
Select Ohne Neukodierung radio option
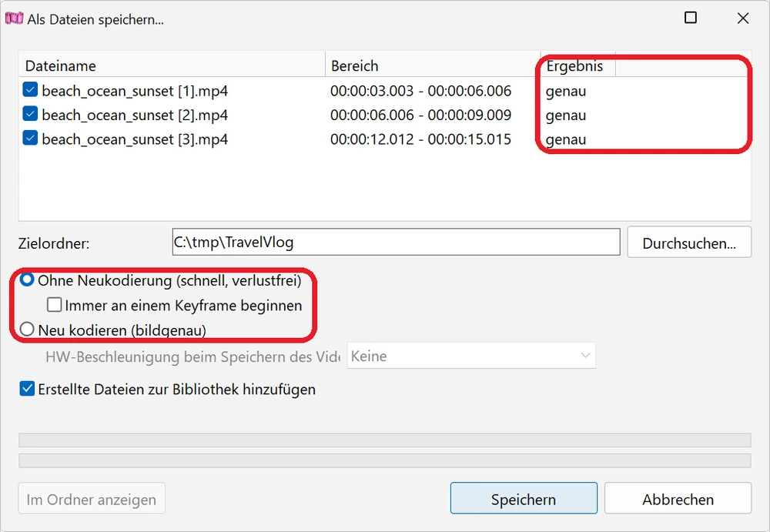pyautogui.click(x=26, y=280)
